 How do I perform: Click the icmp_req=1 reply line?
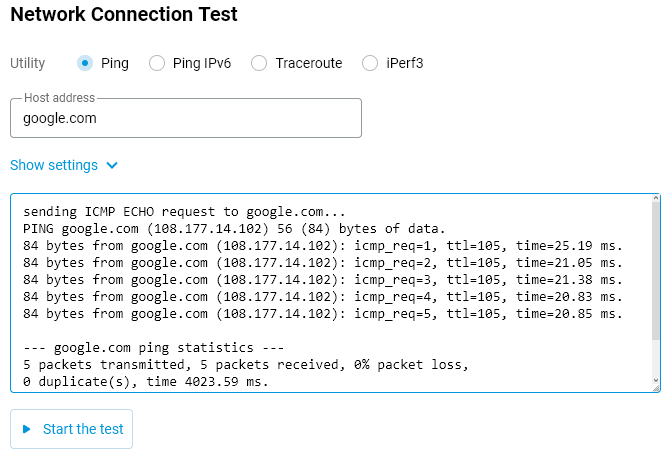pos(322,245)
